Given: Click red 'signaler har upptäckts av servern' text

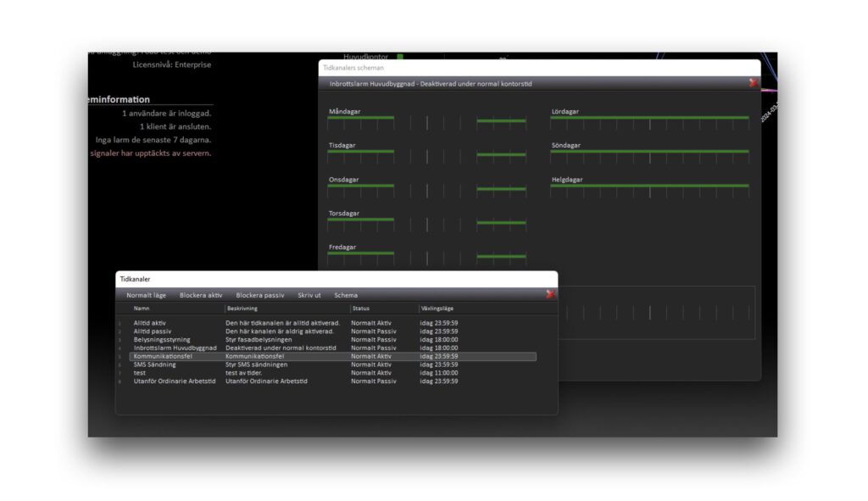Looking at the screenshot, I should click(x=151, y=153).
